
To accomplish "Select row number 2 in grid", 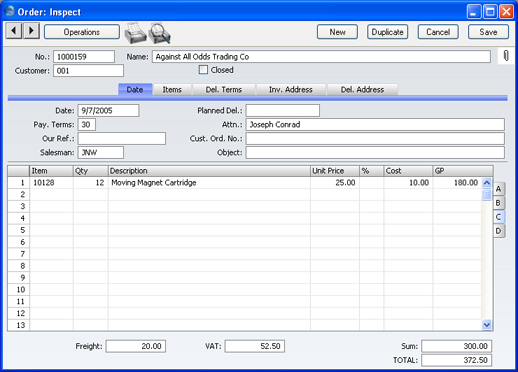I will click(19, 195).
